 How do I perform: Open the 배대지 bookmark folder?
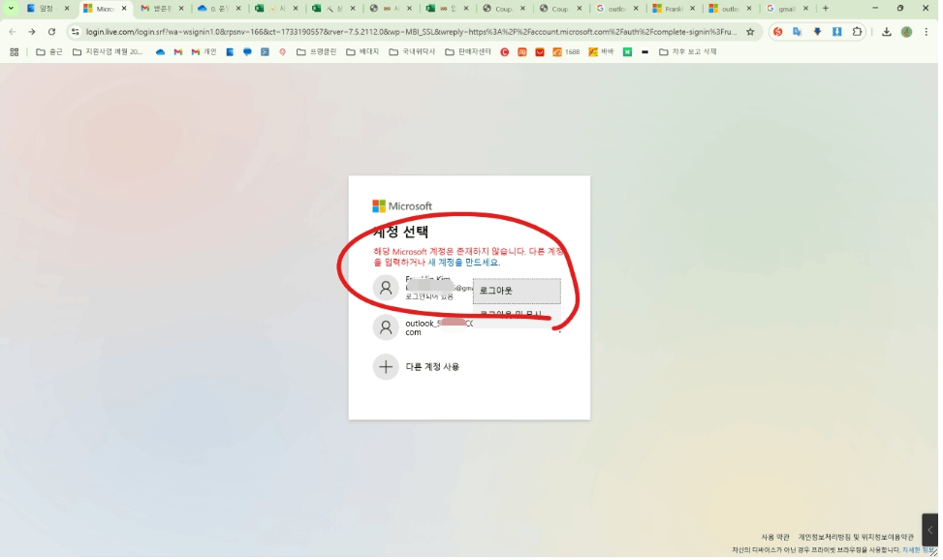[364, 52]
